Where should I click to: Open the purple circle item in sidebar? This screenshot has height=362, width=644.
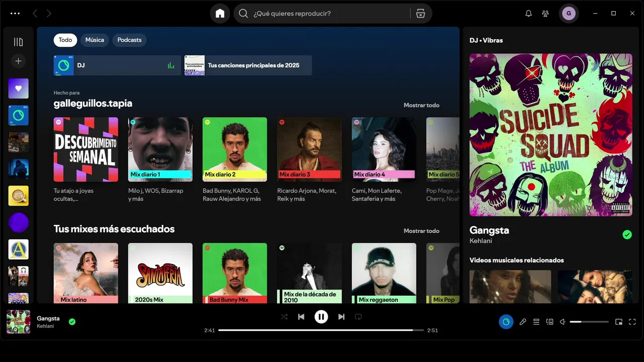pyautogui.click(x=18, y=222)
